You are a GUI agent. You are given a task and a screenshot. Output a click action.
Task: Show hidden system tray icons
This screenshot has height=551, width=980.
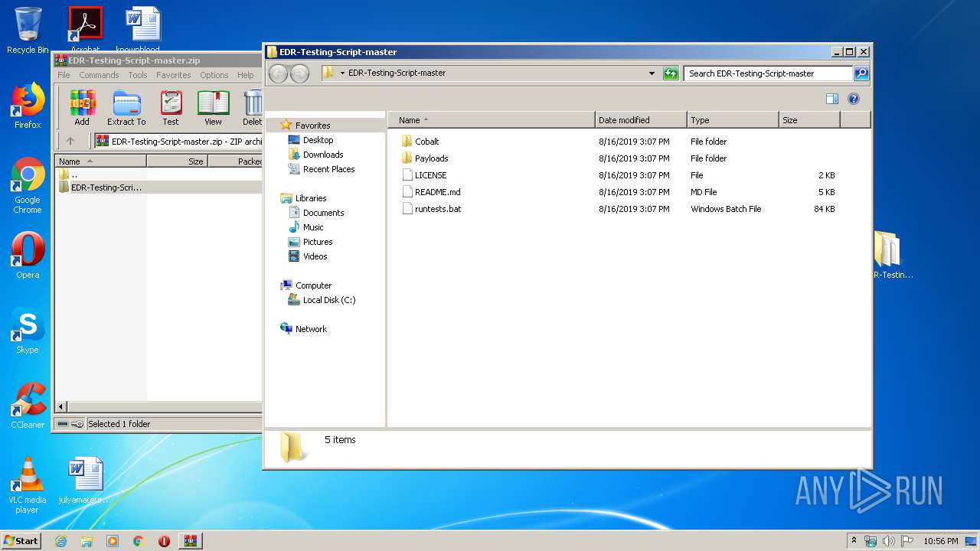(854, 540)
